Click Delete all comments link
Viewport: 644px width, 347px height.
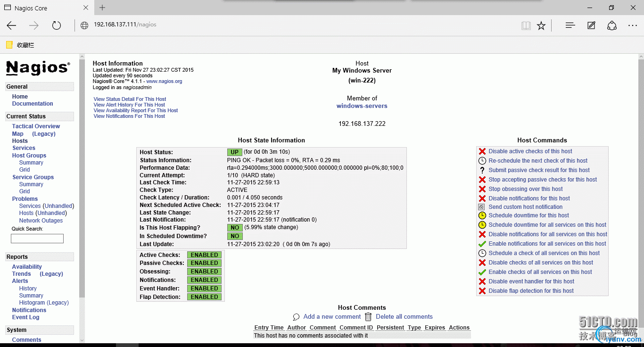click(x=404, y=317)
